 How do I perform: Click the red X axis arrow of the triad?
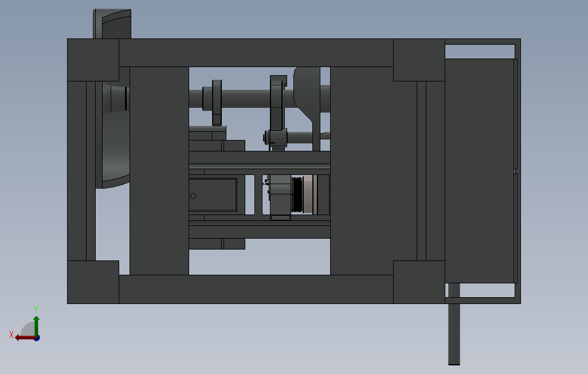point(25,338)
